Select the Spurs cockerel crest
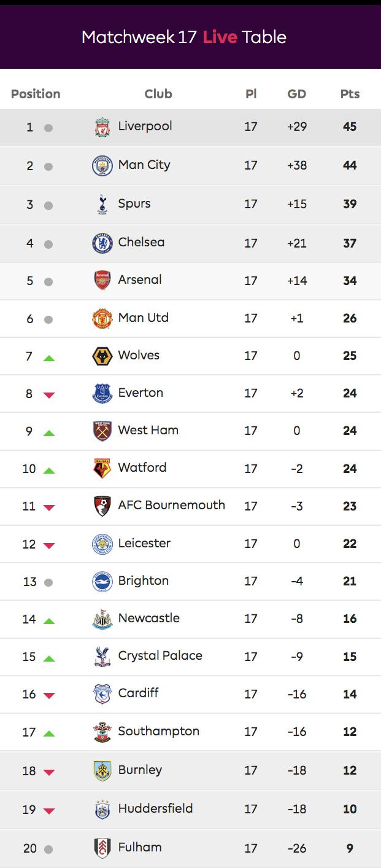381x868 pixels. (x=102, y=204)
